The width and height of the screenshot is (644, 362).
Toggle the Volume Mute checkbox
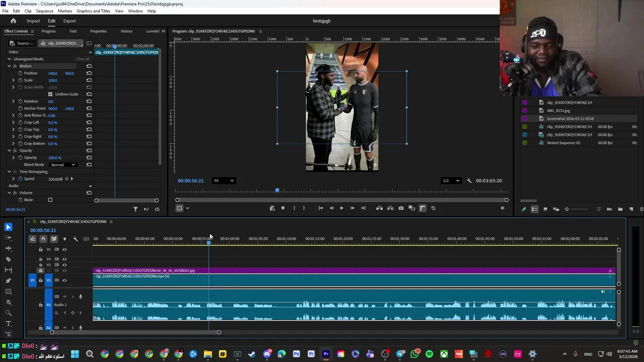[50, 200]
